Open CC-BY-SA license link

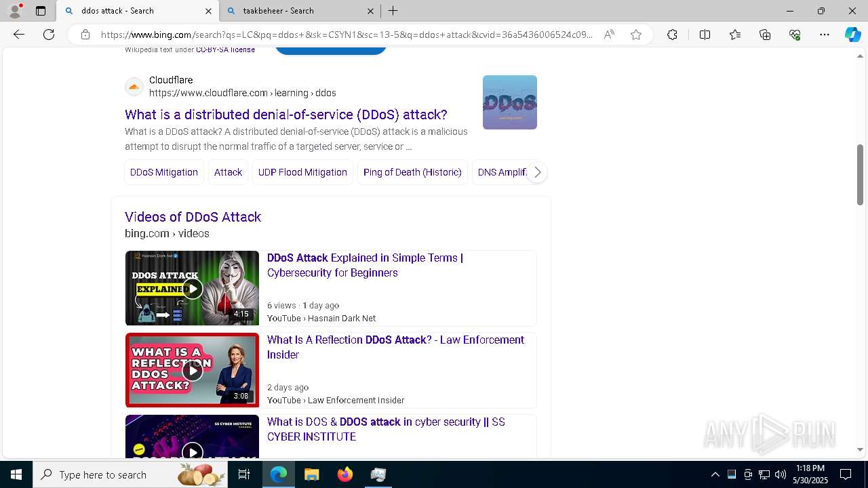[226, 49]
